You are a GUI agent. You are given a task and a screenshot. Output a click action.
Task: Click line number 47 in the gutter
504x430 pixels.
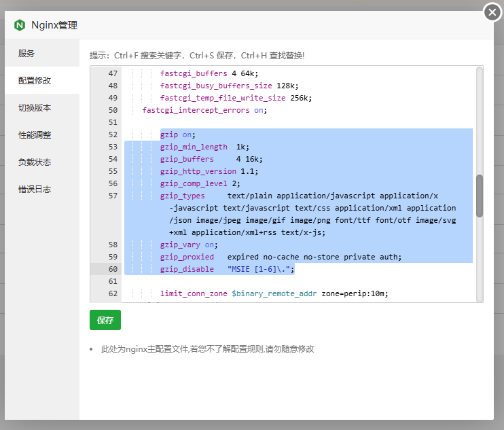(112, 73)
